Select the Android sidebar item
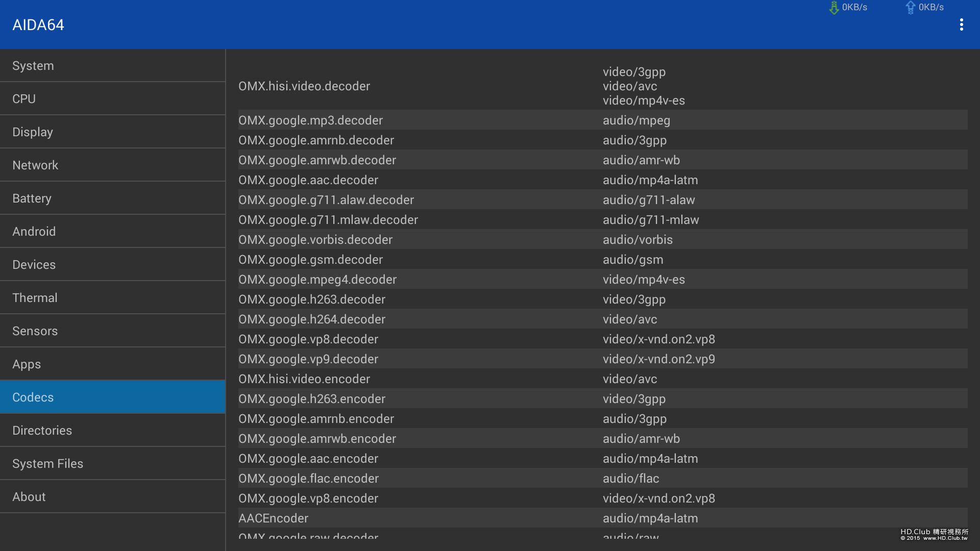This screenshot has height=551, width=980. (x=112, y=232)
